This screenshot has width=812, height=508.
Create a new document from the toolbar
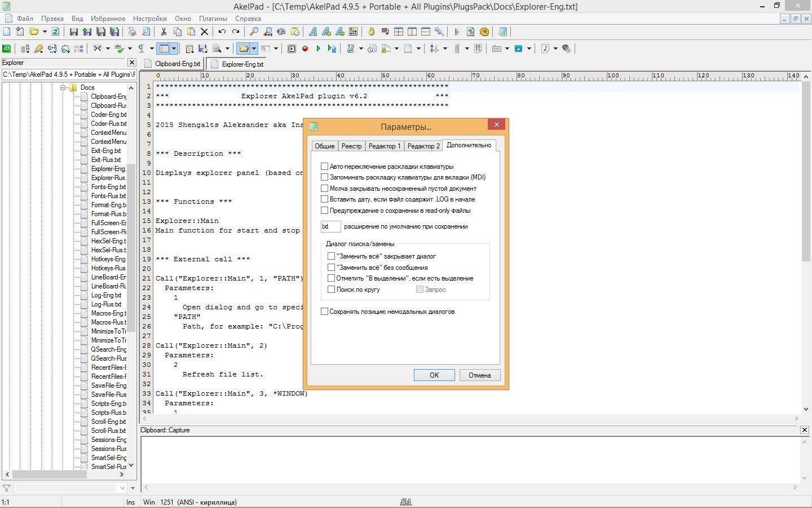(x=7, y=32)
